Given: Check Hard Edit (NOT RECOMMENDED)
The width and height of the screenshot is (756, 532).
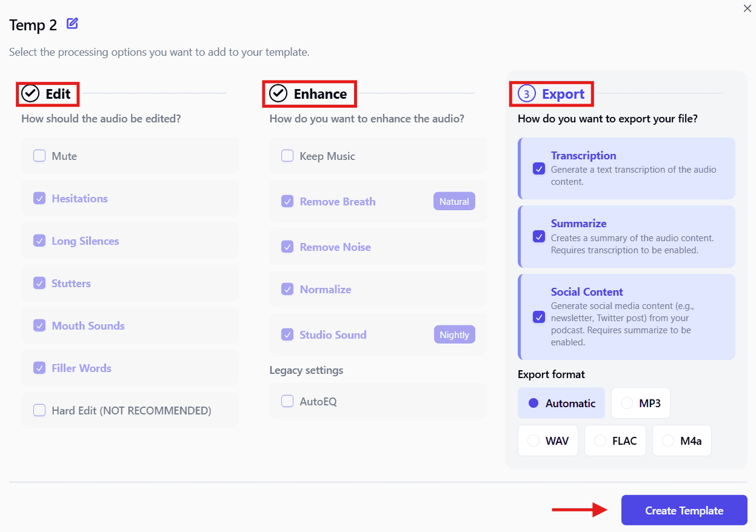Looking at the screenshot, I should click(x=39, y=410).
